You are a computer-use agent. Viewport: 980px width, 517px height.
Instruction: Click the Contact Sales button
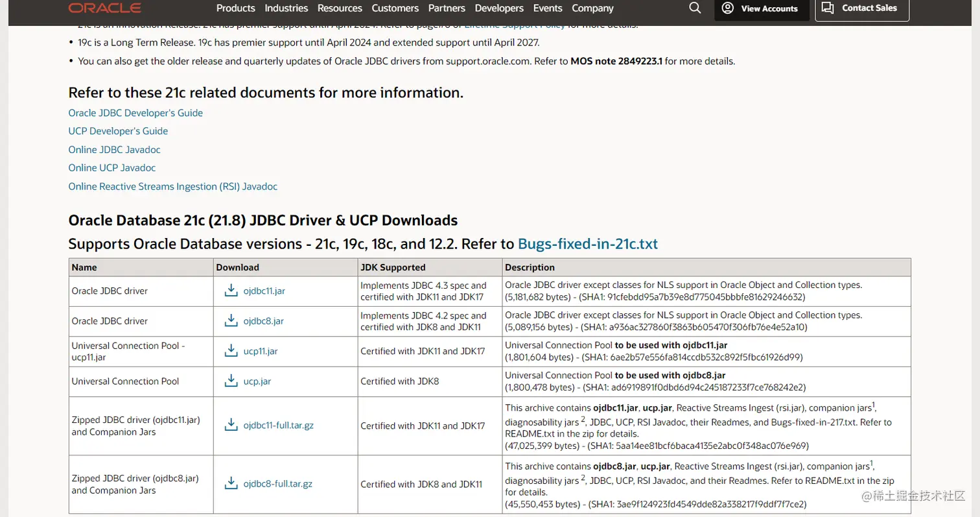862,8
